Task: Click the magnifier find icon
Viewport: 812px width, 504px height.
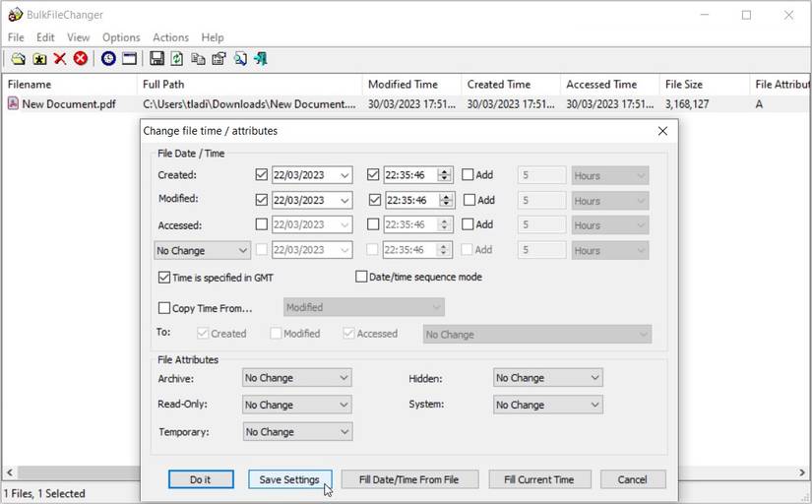Action: tap(240, 58)
